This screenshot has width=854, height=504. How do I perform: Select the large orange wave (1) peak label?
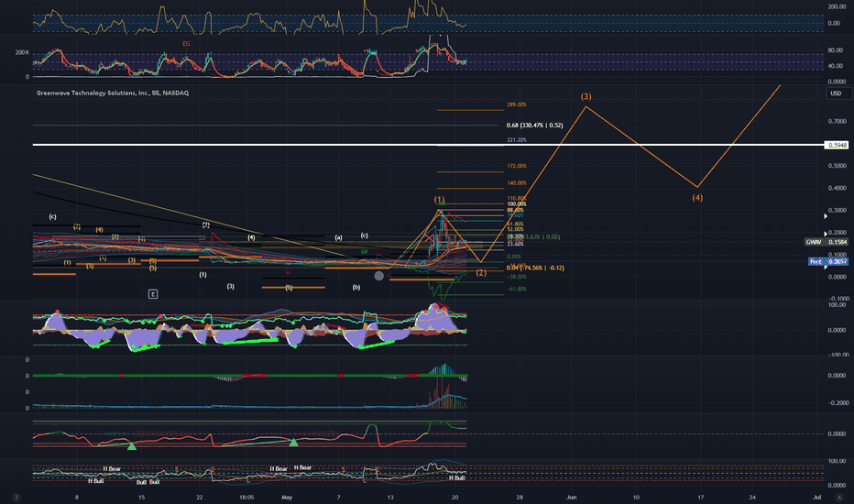[x=439, y=200]
